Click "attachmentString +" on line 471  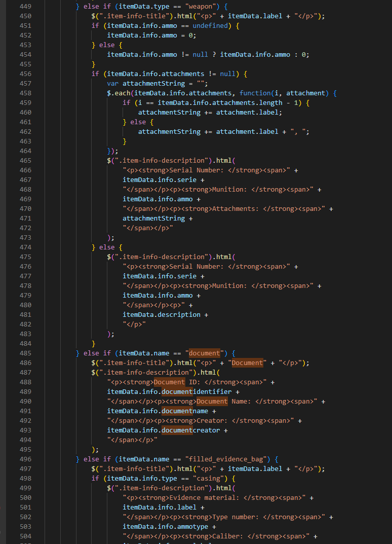click(x=158, y=218)
